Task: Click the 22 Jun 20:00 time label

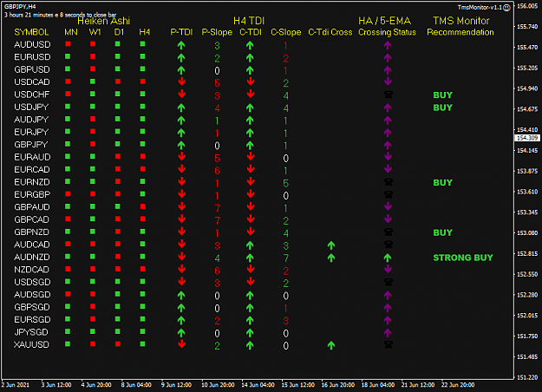Action: tap(458, 385)
